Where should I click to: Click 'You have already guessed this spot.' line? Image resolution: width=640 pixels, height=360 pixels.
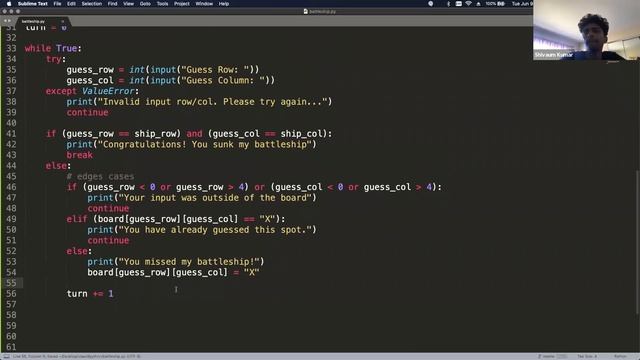202,229
